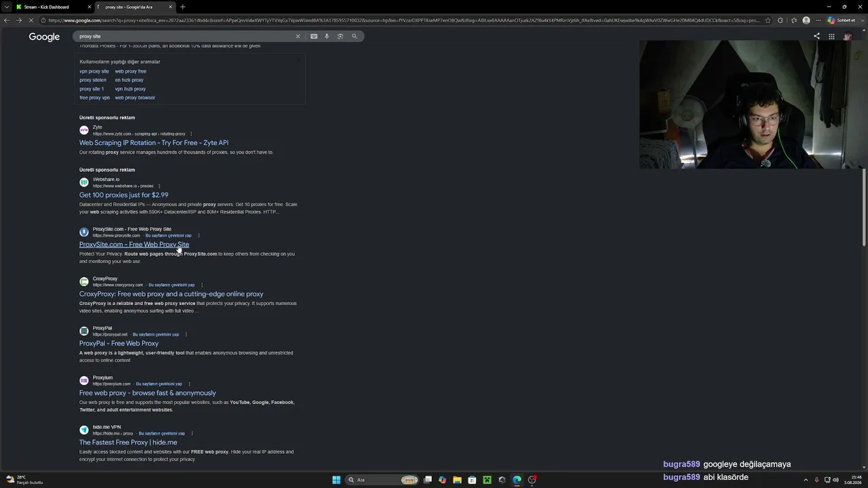Screen dimensions: 868x488
Task: Search related term en hızlı proxy
Action: pyautogui.click(x=129, y=80)
